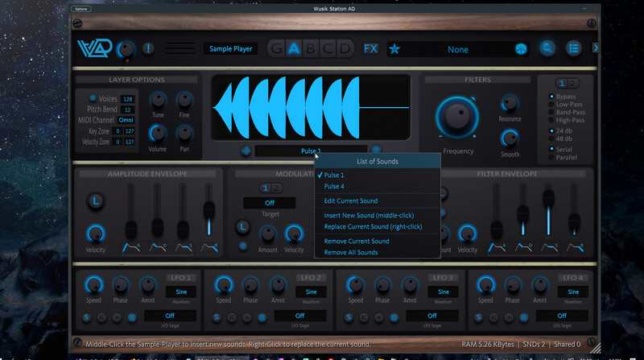Open the LFO 3 target Off selector
Image resolution: width=644 pixels, height=360 pixels.
pyautogui.click(x=432, y=316)
